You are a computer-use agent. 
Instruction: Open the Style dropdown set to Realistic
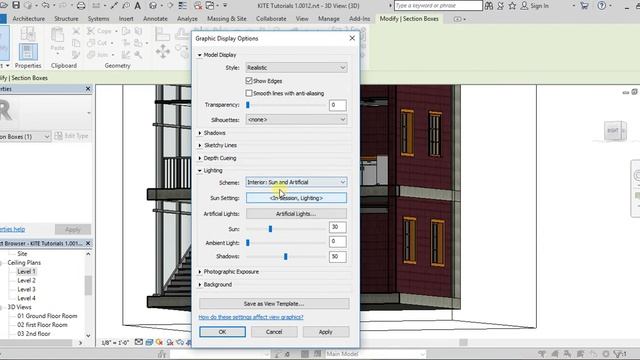[296, 68]
